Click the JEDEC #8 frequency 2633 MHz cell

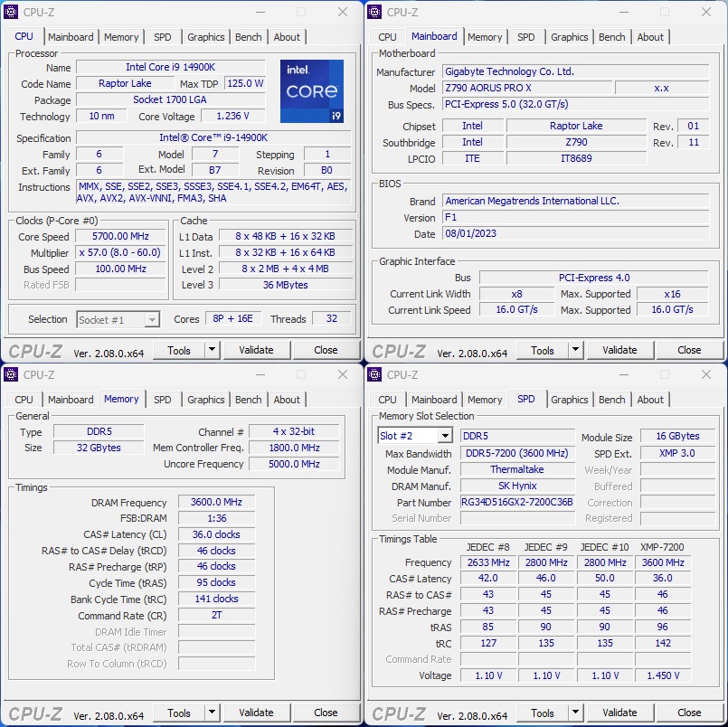click(x=488, y=562)
